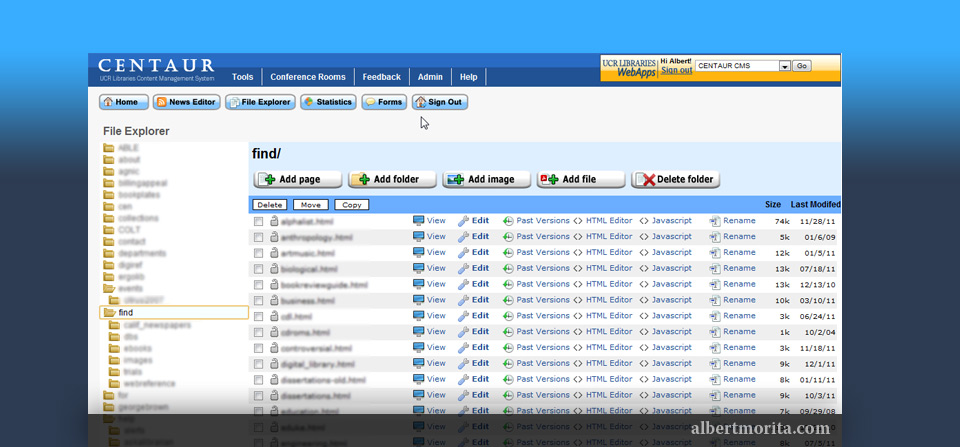Tick the checkbox for alphalist.html

click(x=258, y=221)
